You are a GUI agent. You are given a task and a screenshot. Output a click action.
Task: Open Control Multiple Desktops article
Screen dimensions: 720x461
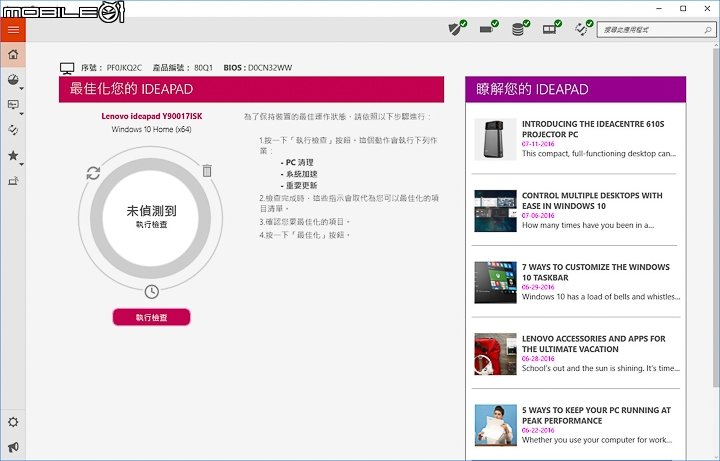[x=592, y=201]
